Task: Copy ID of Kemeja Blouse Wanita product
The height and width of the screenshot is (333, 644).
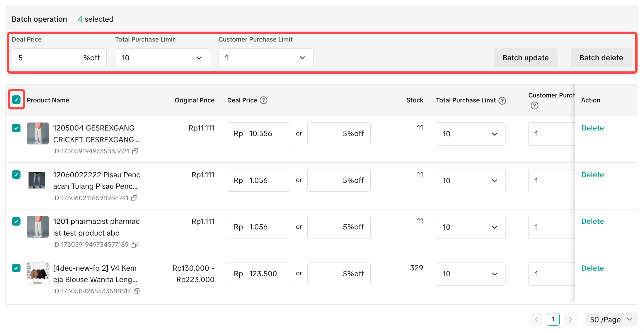Action: click(x=137, y=291)
